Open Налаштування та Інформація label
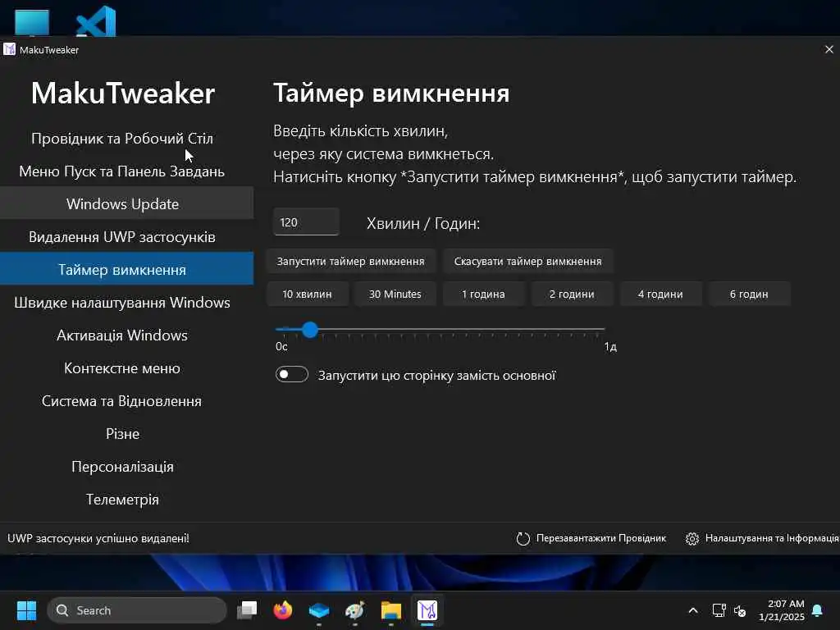The image size is (840, 630). click(772, 538)
